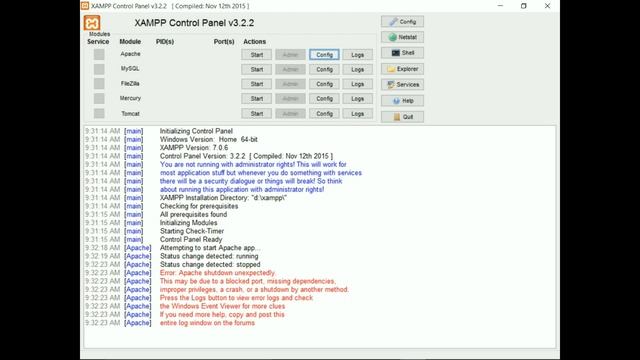Open the FileZilla Config menu
Viewport: 640px width, 360px height.
(x=324, y=84)
